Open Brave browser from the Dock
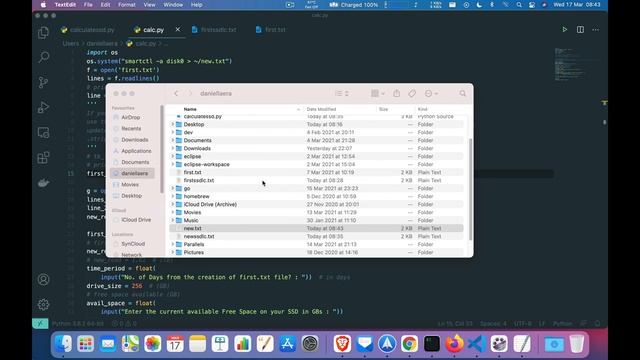Viewport: 640px width, 360px height. click(x=342, y=344)
